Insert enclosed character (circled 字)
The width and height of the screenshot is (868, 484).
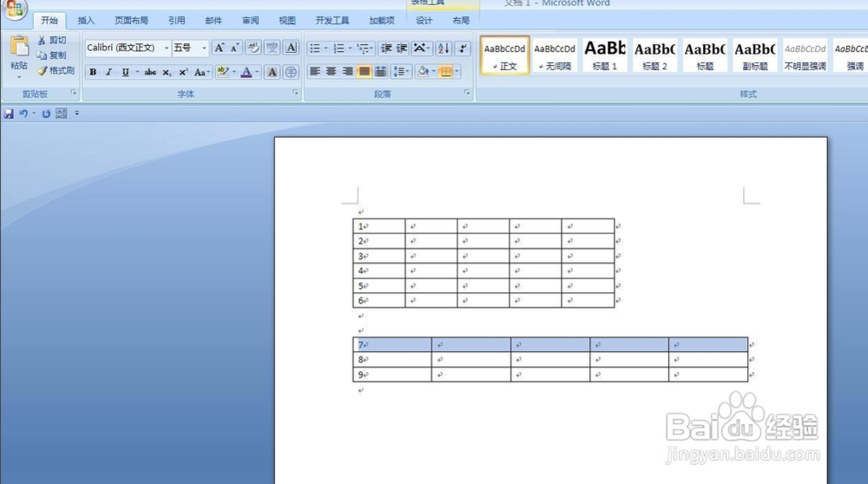coord(291,73)
